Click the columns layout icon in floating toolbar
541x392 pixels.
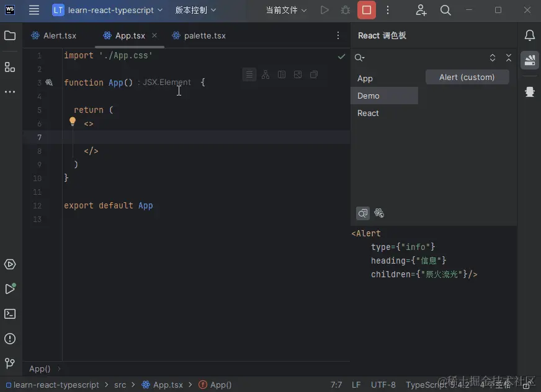pos(282,74)
